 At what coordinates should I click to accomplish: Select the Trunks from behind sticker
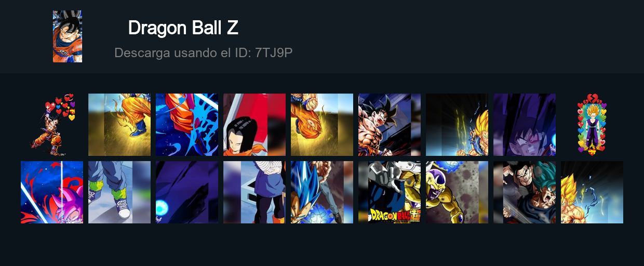tap(254, 192)
